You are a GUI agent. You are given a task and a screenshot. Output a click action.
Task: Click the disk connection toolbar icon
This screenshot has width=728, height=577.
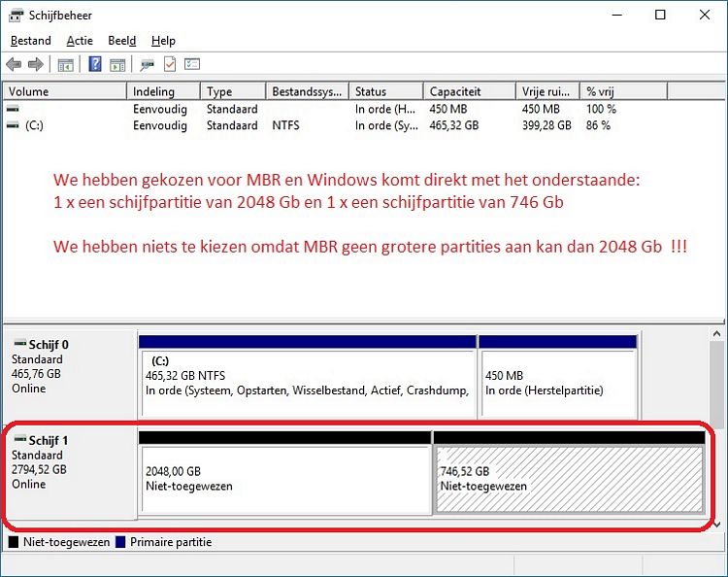[148, 64]
